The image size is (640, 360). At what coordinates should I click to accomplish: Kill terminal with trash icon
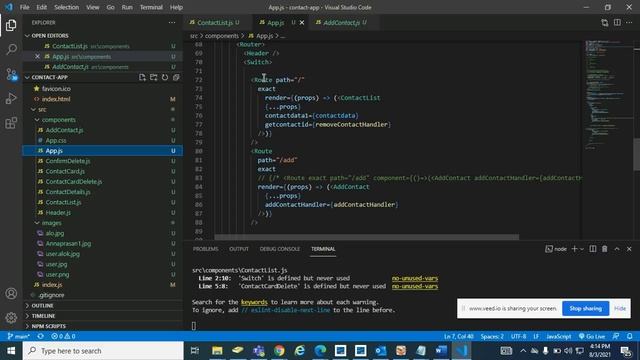coord(604,249)
